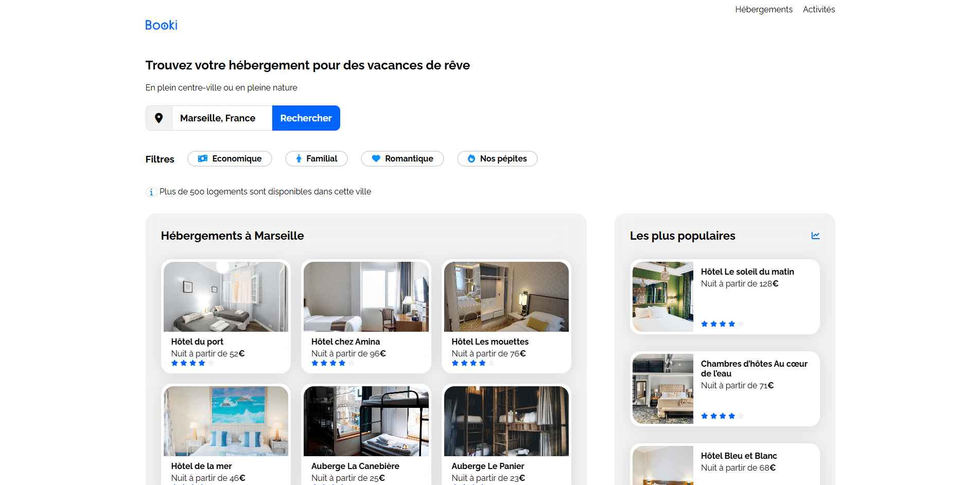The height and width of the screenshot is (485, 980).
Task: View Auberge La Canebière bunk bed photo
Action: click(x=366, y=421)
